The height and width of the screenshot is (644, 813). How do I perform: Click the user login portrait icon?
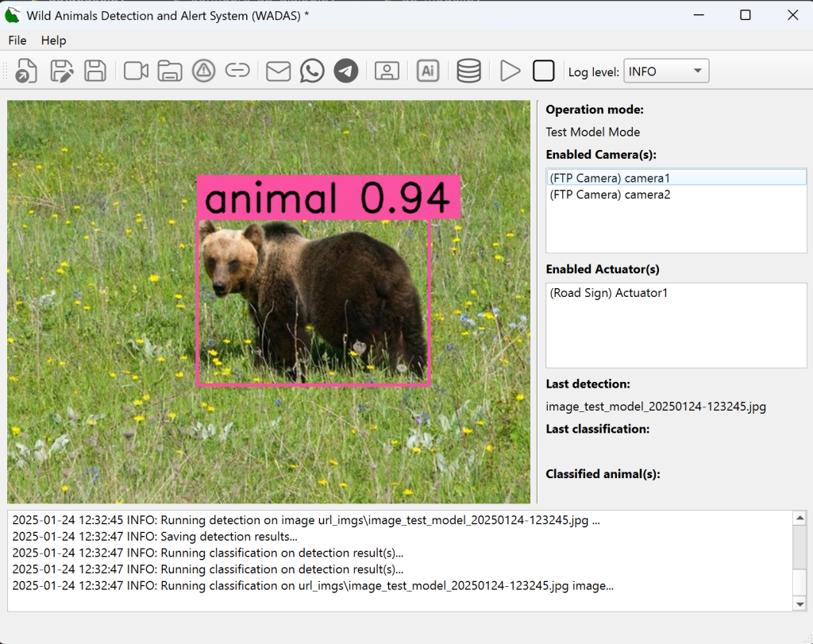tap(387, 71)
